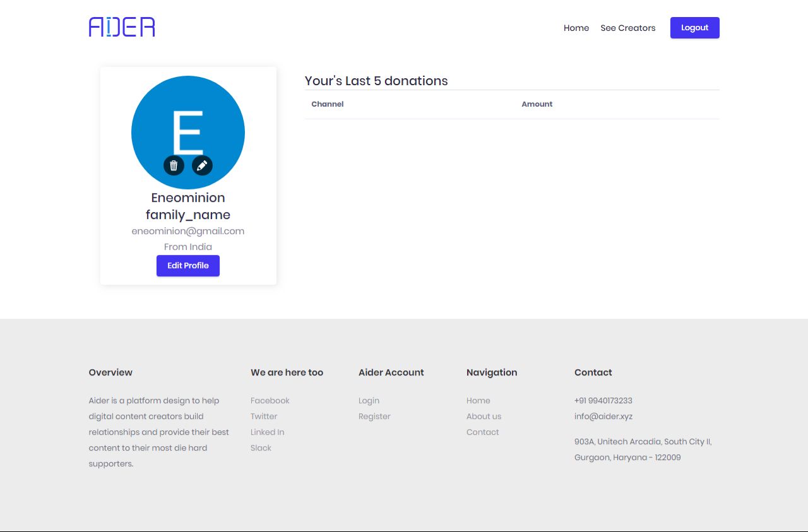Open the Facebook footer link
The height and width of the screenshot is (532, 808).
(270, 401)
